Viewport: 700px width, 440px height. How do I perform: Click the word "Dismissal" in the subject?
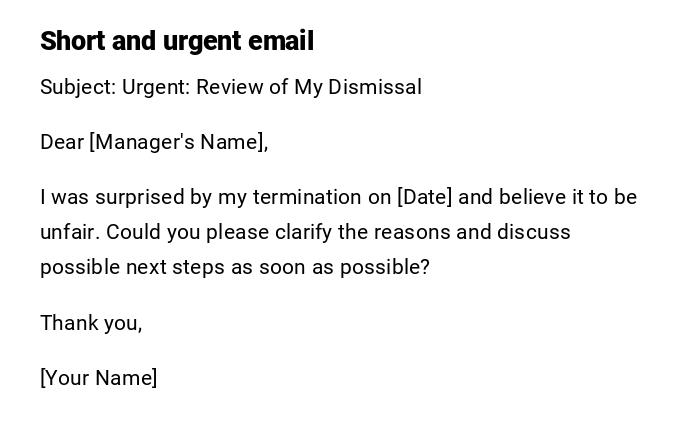pos(376,87)
